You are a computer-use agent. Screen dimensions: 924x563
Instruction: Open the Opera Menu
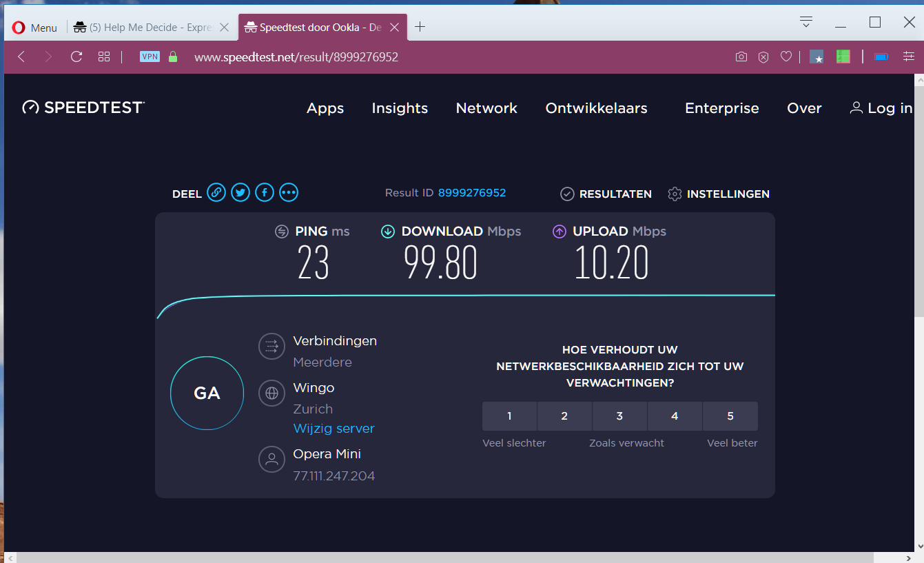(34, 28)
